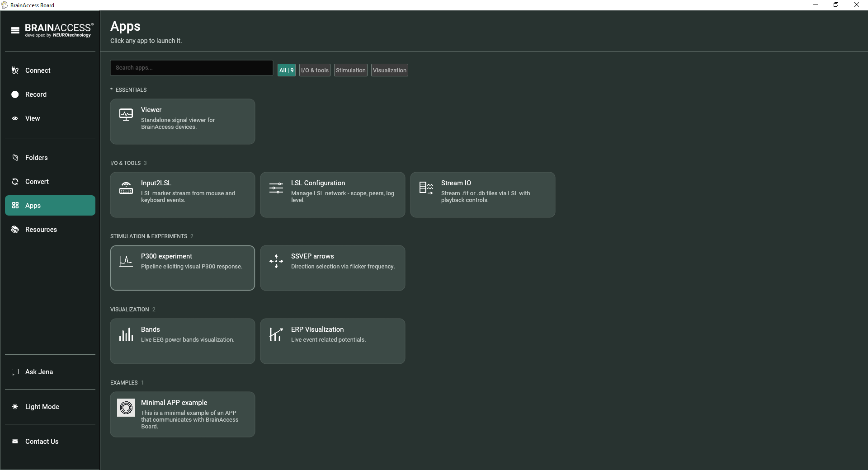Click into the Search apps field
Screen dimensions: 868x470
(192, 68)
